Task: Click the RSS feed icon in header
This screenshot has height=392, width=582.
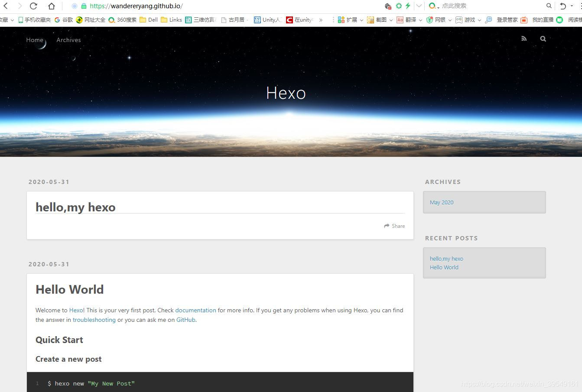Action: click(524, 39)
